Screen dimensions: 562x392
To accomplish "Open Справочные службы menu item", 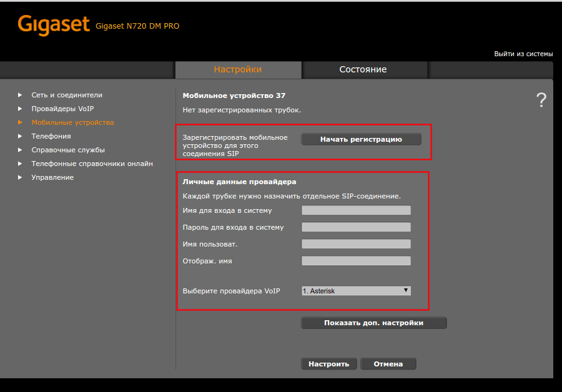I will pos(68,150).
